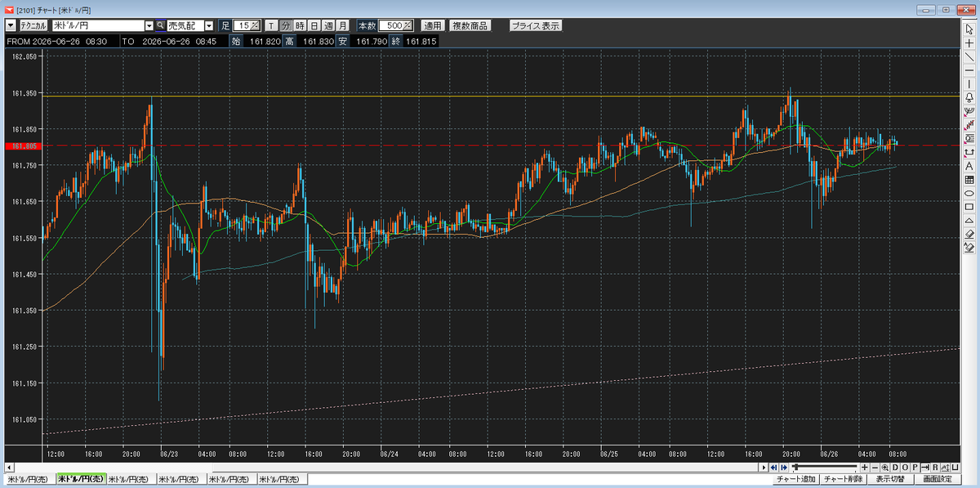Open the dropdown arrow left of テクニカル

(x=11, y=26)
